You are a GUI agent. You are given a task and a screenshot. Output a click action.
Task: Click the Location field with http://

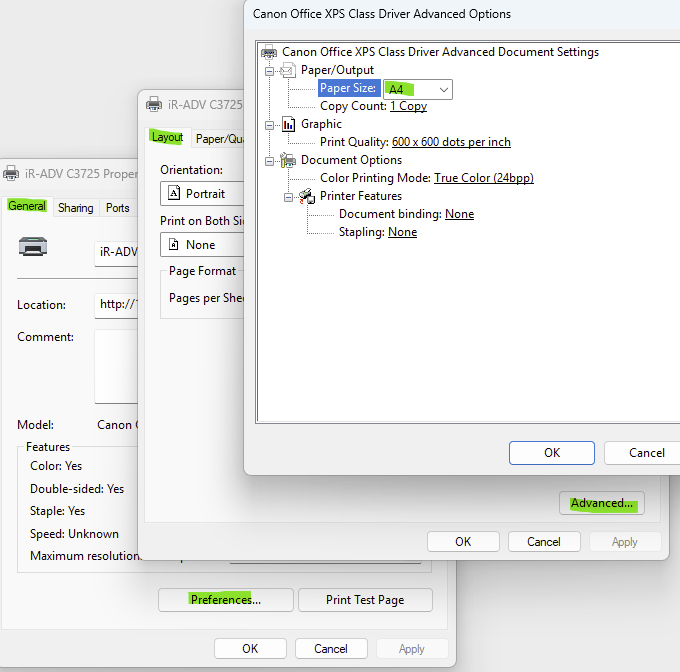click(x=116, y=306)
